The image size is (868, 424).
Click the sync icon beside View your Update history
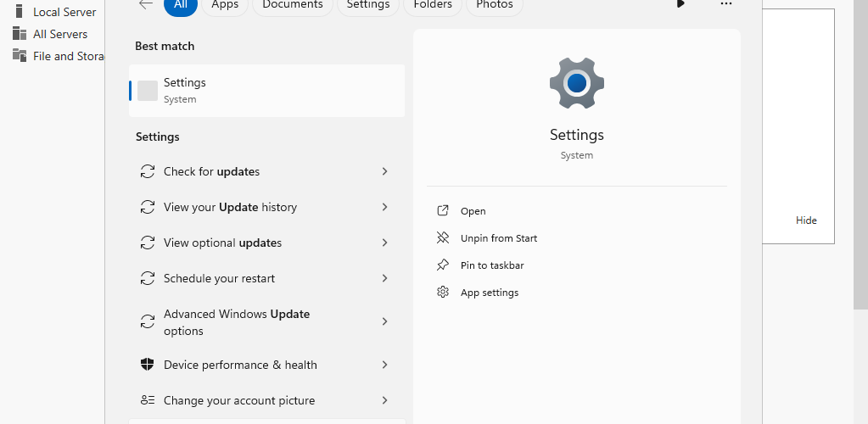148,207
